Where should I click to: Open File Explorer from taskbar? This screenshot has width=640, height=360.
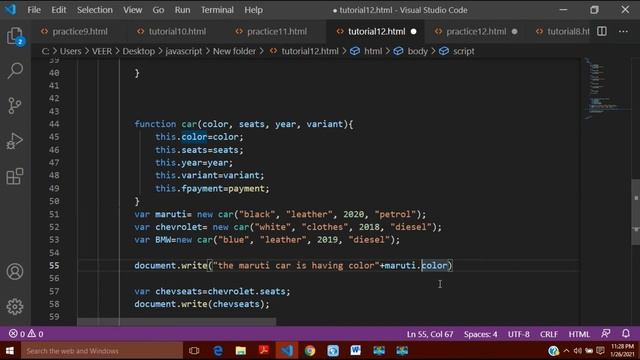point(240,351)
